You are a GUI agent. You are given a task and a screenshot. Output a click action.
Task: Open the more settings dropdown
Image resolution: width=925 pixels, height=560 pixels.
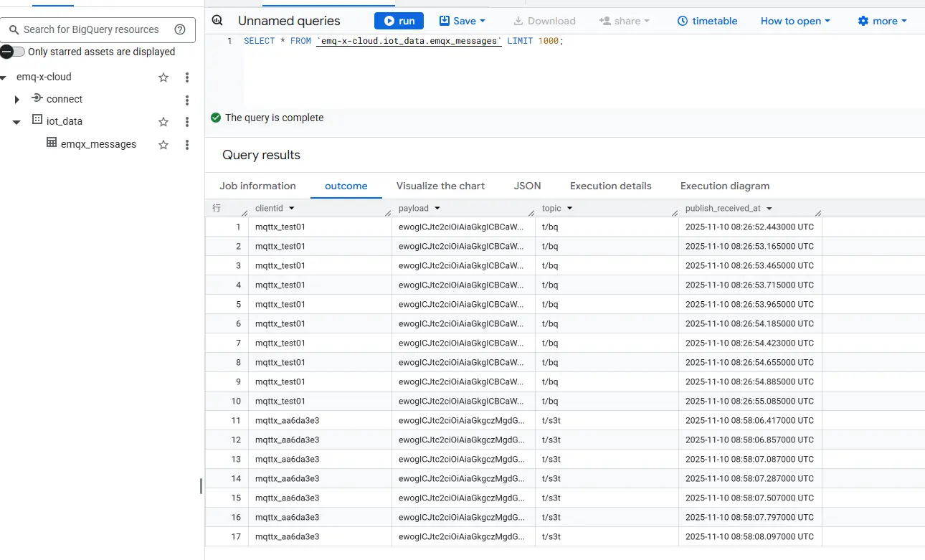pyautogui.click(x=882, y=21)
